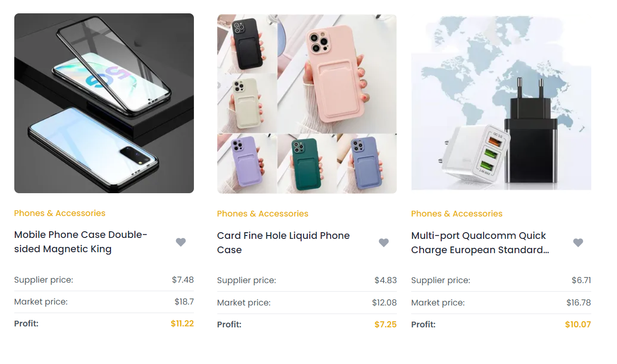Click the $7.25 profit value
This screenshot has height=364, width=617.
click(x=385, y=325)
